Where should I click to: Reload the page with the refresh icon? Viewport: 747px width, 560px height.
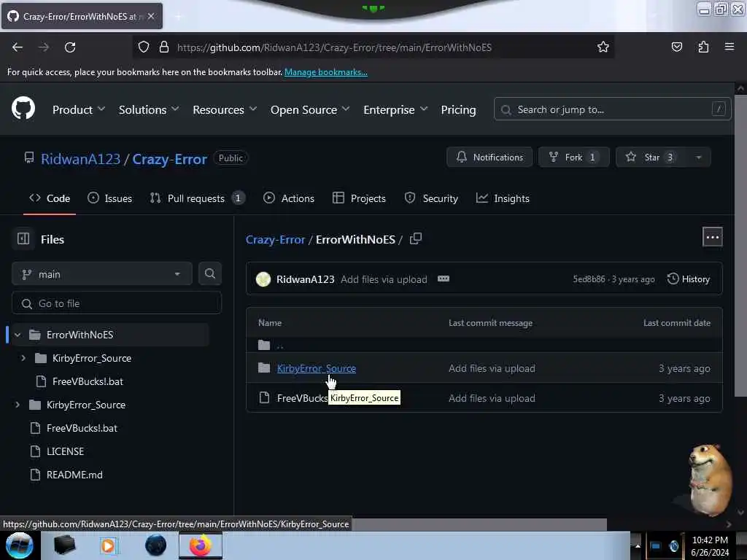point(70,47)
